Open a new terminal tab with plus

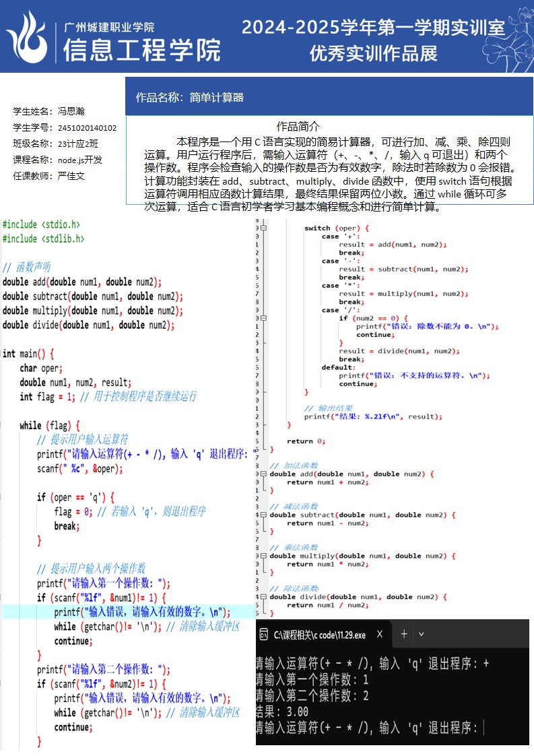(404, 634)
